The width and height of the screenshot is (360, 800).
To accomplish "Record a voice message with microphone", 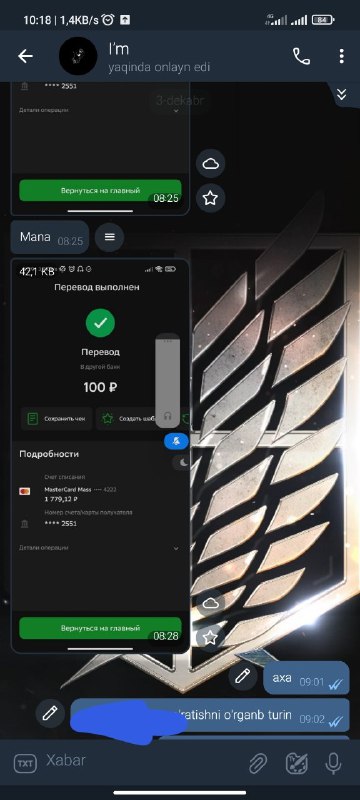I will click(x=333, y=763).
